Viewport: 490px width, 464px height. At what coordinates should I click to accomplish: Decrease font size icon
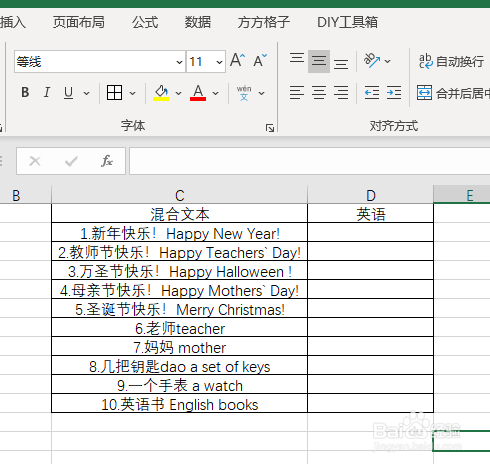tap(260, 61)
